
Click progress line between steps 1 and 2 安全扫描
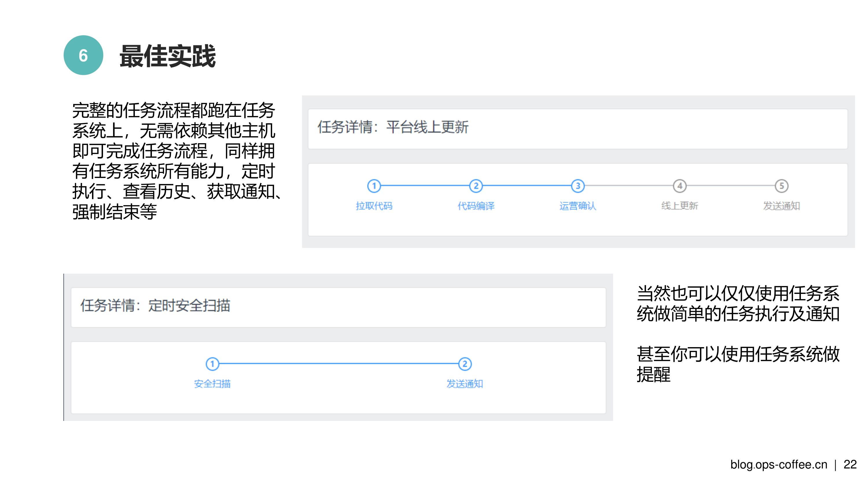tap(339, 364)
